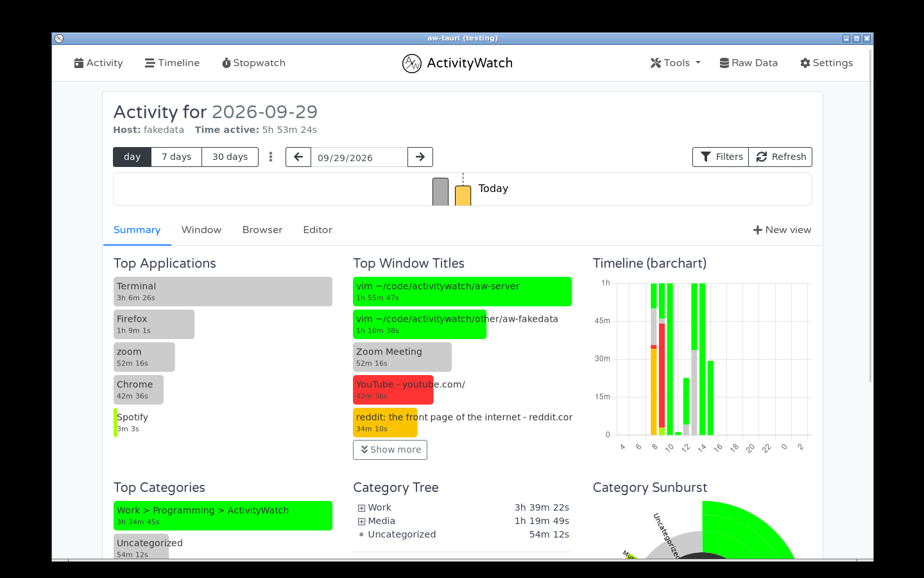Open the Activity view in navbar
Viewport: 924px width, 578px height.
click(98, 63)
